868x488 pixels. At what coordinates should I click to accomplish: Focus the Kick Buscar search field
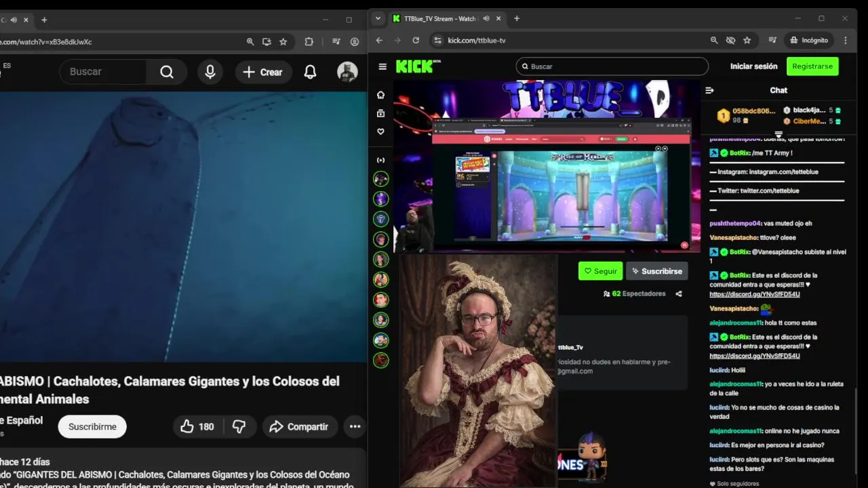[612, 66]
